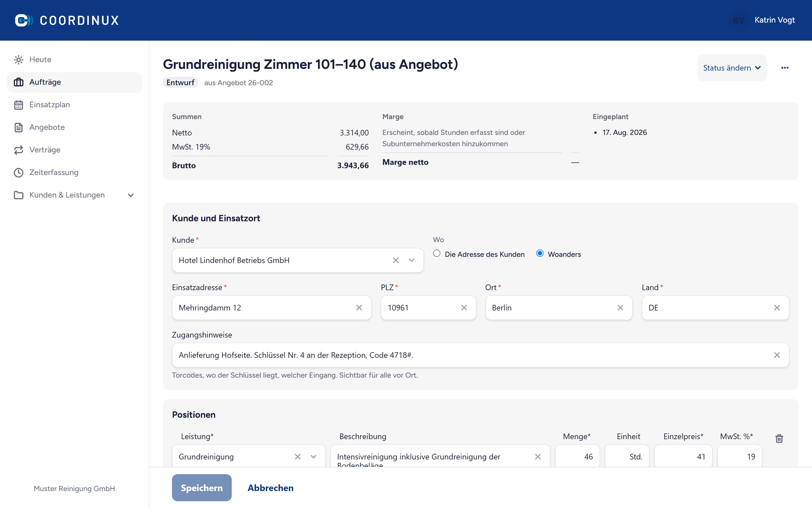Click the 'Muster Reinigung GmbH' company name

tap(74, 489)
